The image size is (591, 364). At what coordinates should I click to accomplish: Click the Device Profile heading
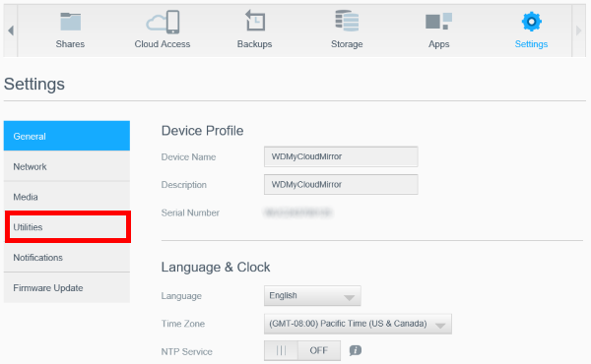tap(202, 131)
